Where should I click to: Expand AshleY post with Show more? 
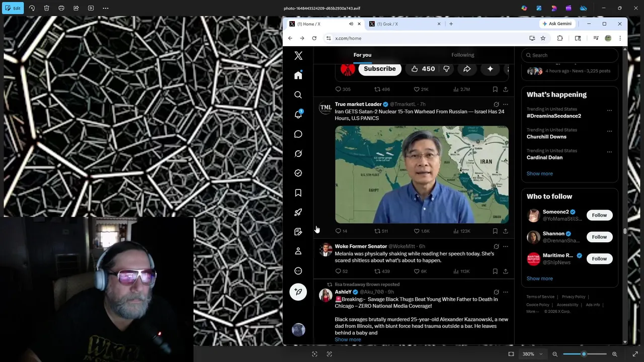pyautogui.click(x=348, y=339)
